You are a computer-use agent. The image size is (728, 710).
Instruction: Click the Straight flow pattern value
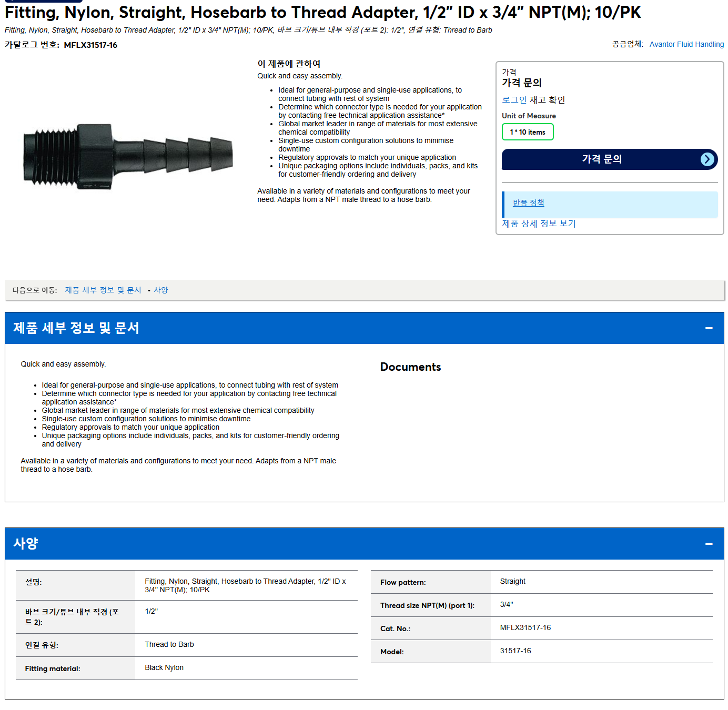[513, 582]
